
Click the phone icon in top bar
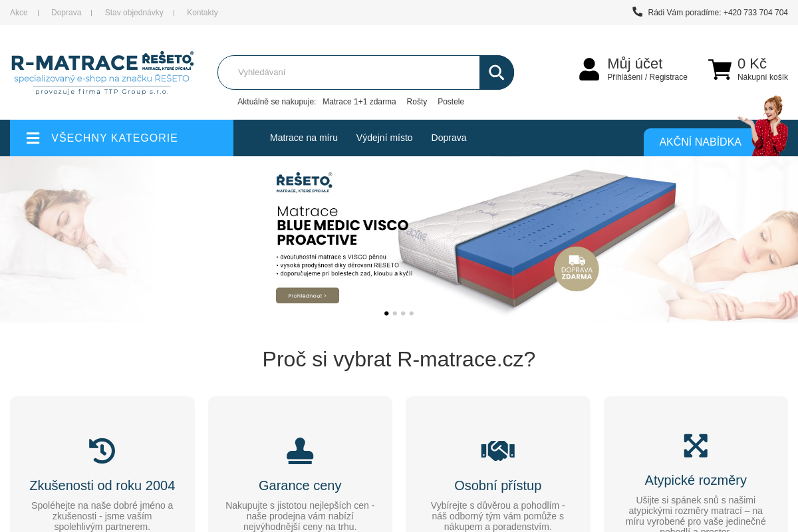pyautogui.click(x=637, y=11)
